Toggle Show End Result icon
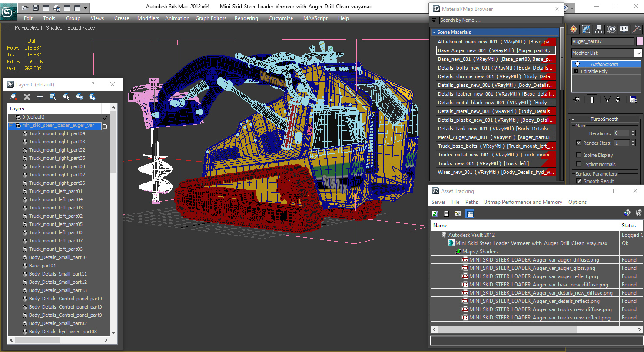The height and width of the screenshot is (352, 644). tap(592, 100)
